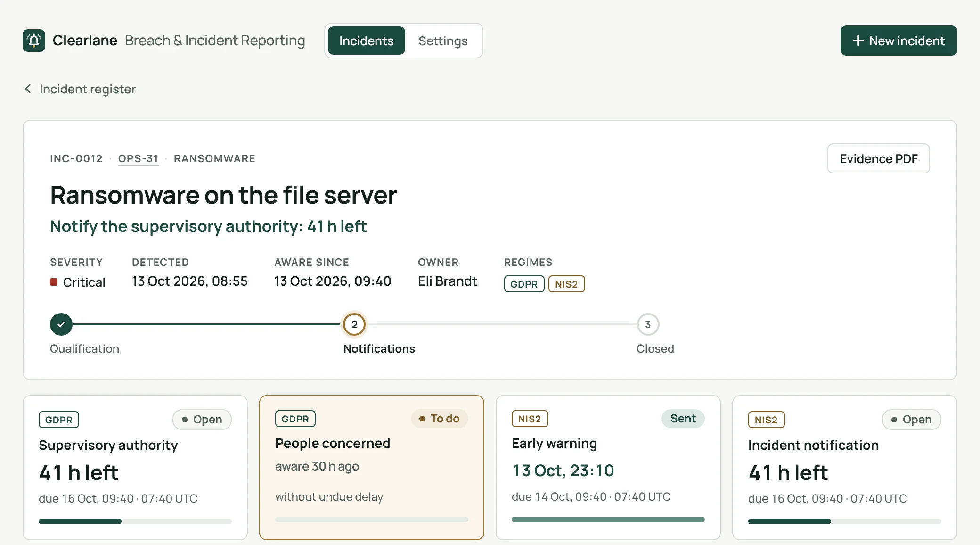Click the red Critical severity indicator

(x=54, y=282)
